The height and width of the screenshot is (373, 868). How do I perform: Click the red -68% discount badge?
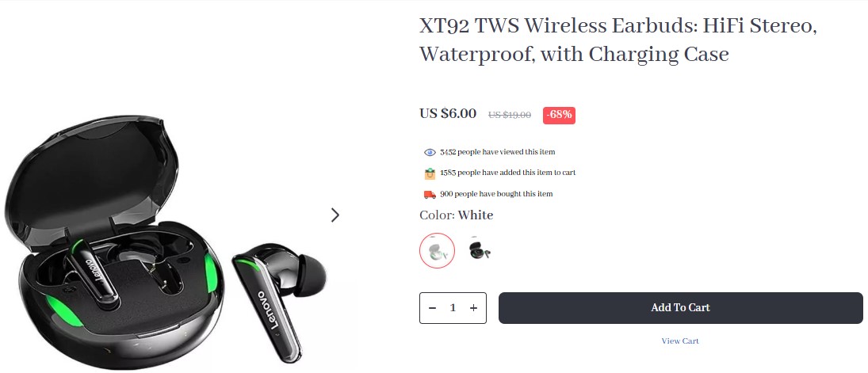point(559,115)
